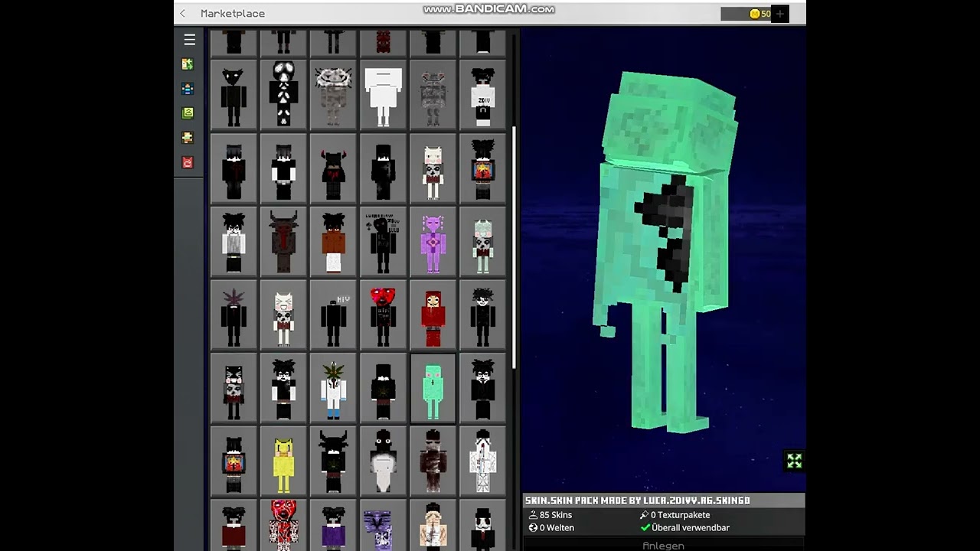The image size is (980, 551).
Task: Select the skin with ZDIV shirt
Action: 482,95
